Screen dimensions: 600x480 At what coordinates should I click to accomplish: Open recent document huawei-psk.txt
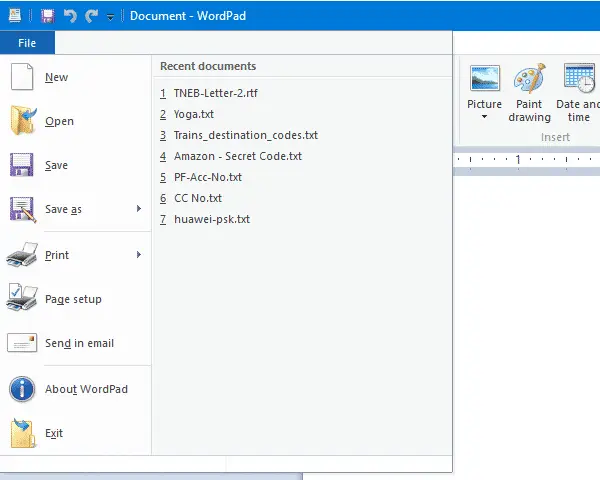pyautogui.click(x=302, y=219)
